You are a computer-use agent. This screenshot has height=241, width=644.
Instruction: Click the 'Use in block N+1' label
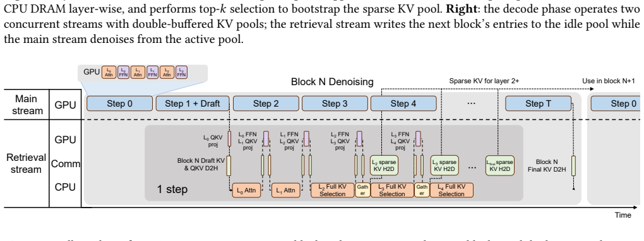(608, 81)
